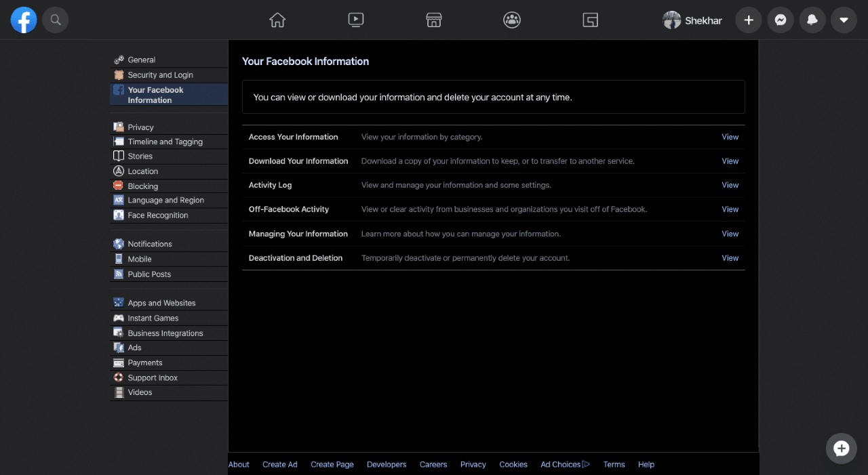The image size is (868, 475).
Task: Open the About footer link
Action: click(x=239, y=464)
